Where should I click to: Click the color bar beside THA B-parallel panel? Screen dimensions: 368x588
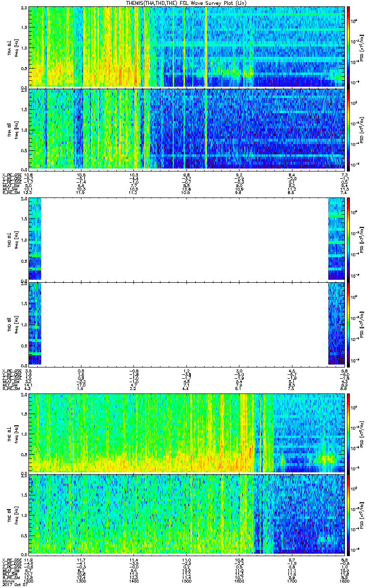(x=349, y=129)
